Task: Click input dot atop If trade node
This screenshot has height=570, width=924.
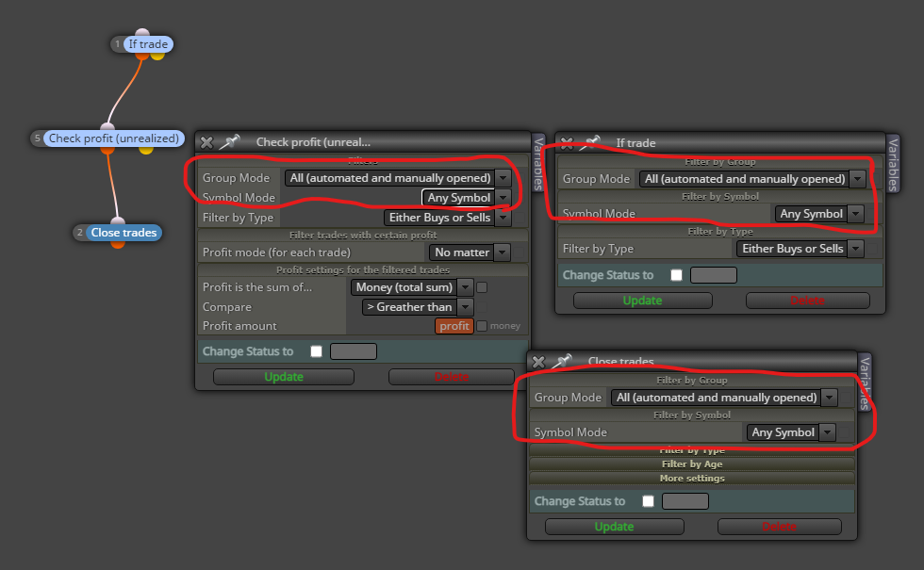Action: pyautogui.click(x=142, y=32)
